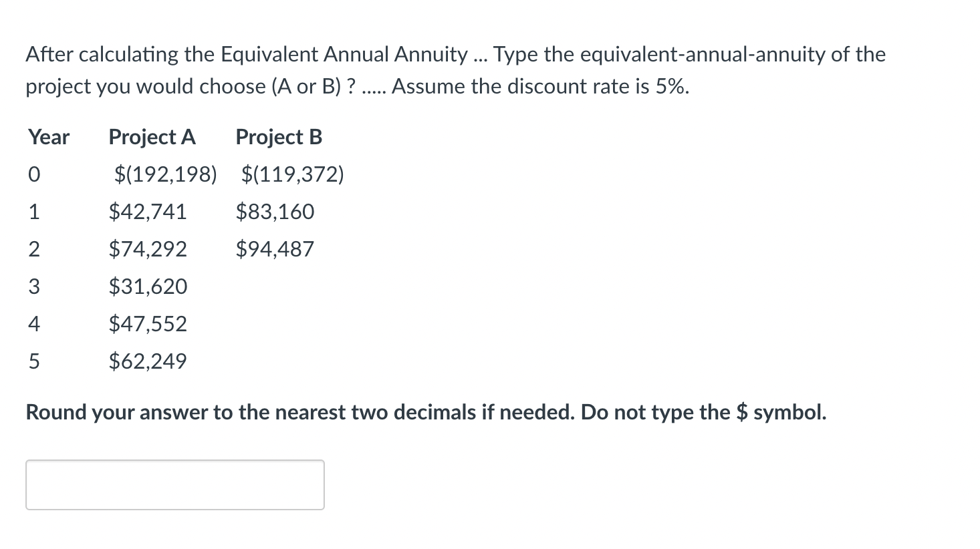Select the Year 5 cash flow $62,249

pyautogui.click(x=146, y=361)
